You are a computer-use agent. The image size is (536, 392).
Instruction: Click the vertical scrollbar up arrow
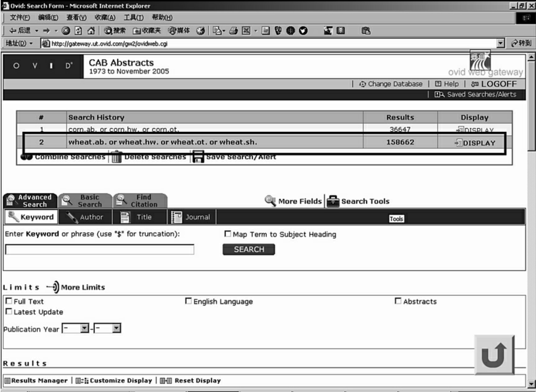pyautogui.click(x=531, y=57)
